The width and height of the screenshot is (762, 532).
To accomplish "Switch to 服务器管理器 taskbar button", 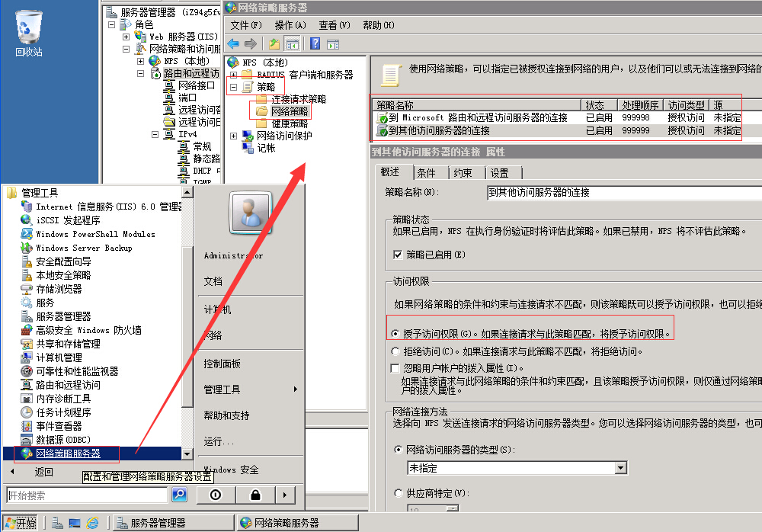I will pyautogui.click(x=173, y=523).
